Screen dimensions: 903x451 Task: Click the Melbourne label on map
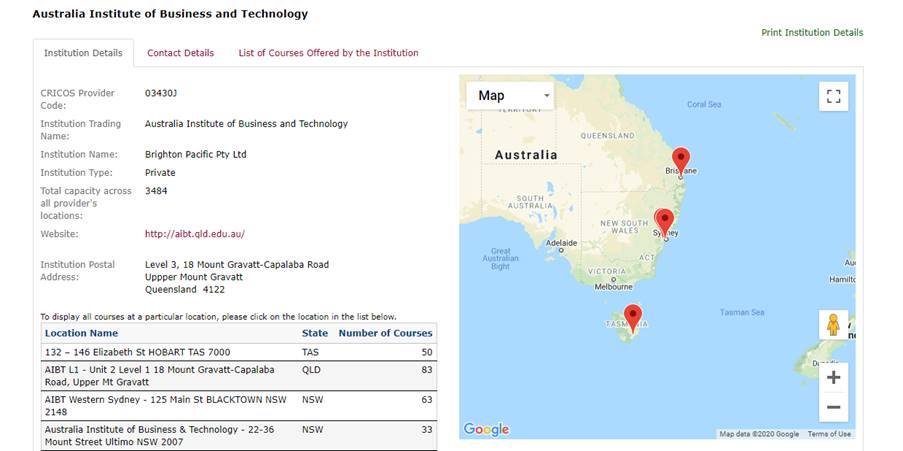613,287
